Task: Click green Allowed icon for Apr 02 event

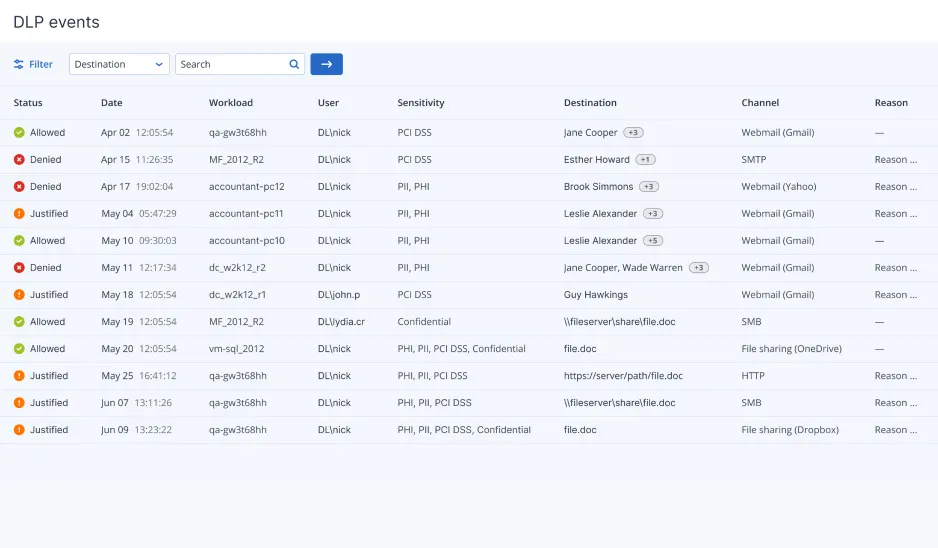Action: (x=19, y=132)
